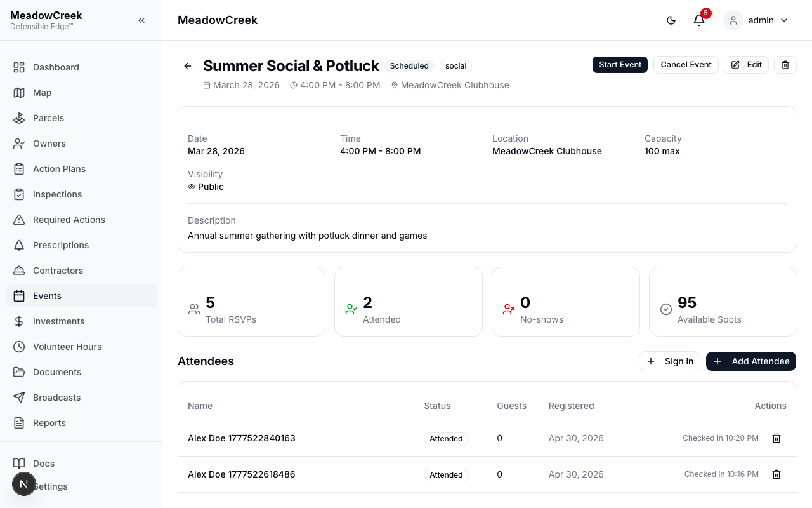Toggle dark mode moon icon
812x508 pixels.
coord(671,20)
